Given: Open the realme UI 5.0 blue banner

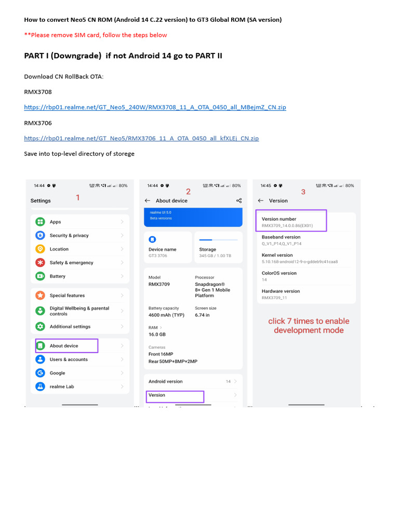Looking at the screenshot, I should (193, 217).
